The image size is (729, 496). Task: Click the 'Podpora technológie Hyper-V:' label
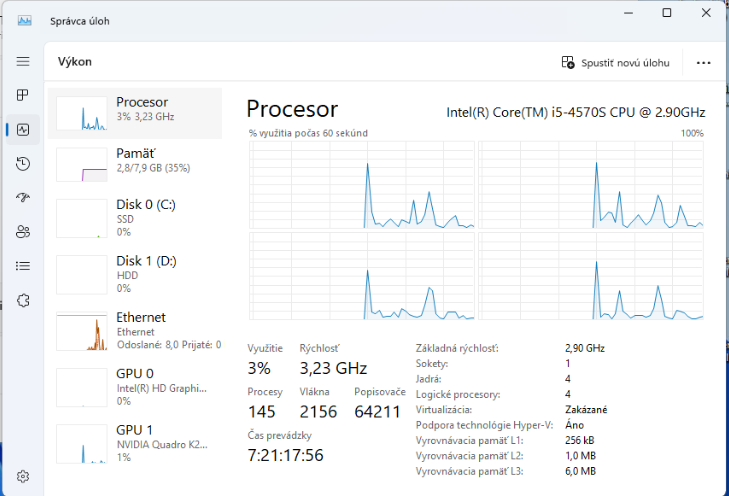click(x=484, y=425)
